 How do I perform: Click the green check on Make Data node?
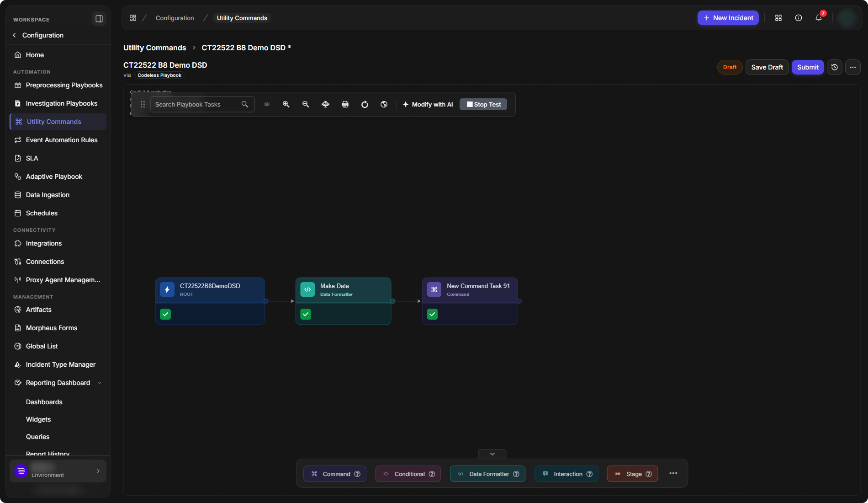306,314
